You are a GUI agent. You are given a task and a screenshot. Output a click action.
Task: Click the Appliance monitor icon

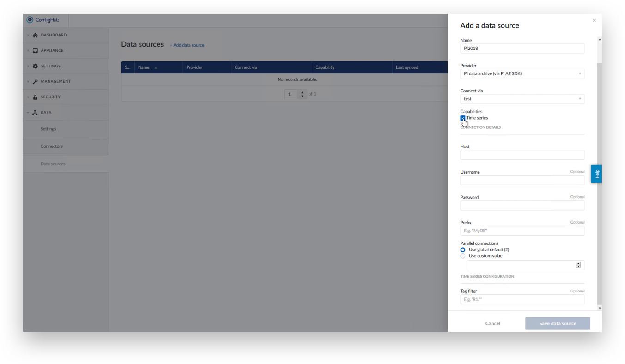coord(35,50)
